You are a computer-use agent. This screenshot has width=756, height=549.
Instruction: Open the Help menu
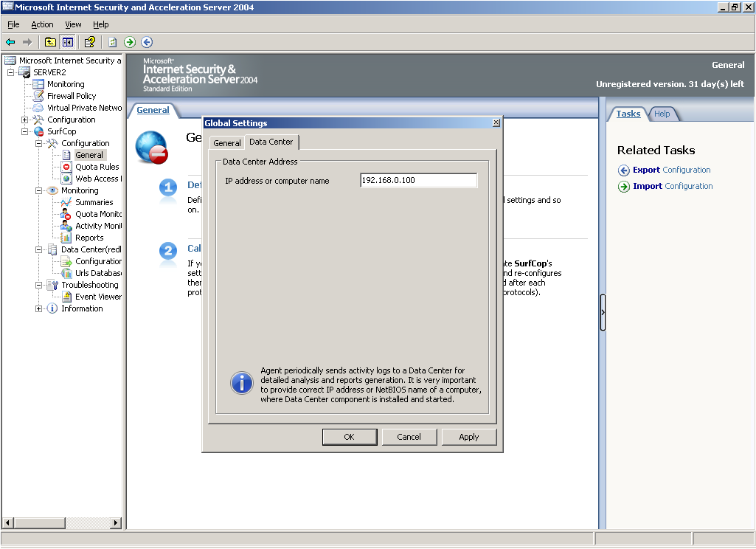coord(101,24)
